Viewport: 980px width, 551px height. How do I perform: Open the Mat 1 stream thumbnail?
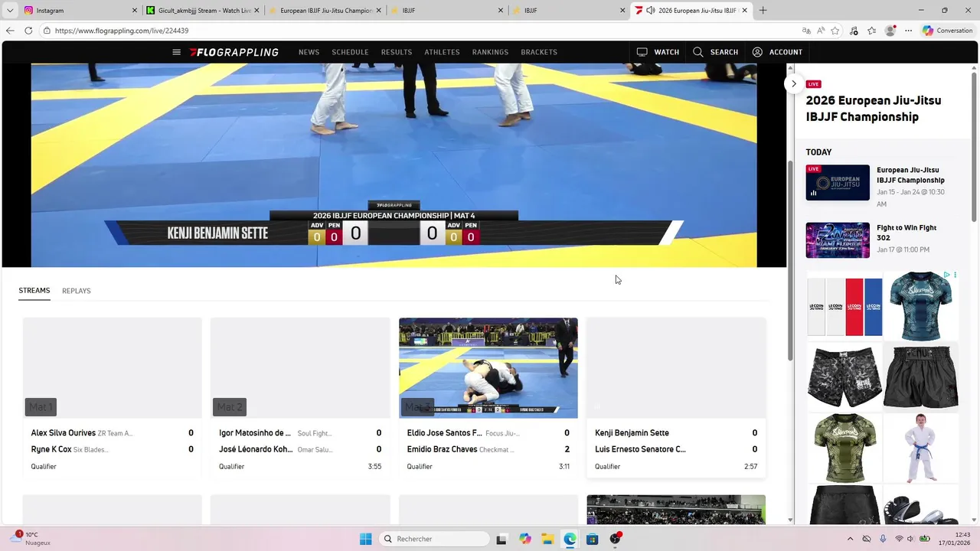coord(113,368)
